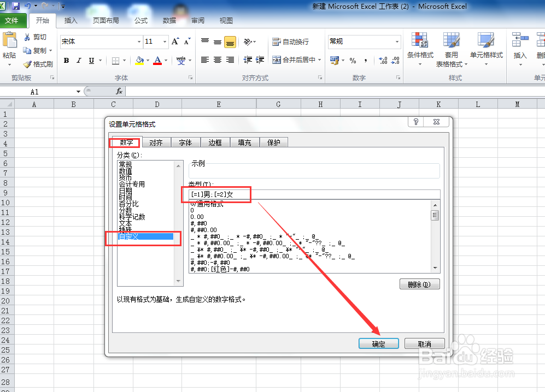Viewport: 545px width, 392px height.
Task: Apply percent style
Action: (x=353, y=61)
